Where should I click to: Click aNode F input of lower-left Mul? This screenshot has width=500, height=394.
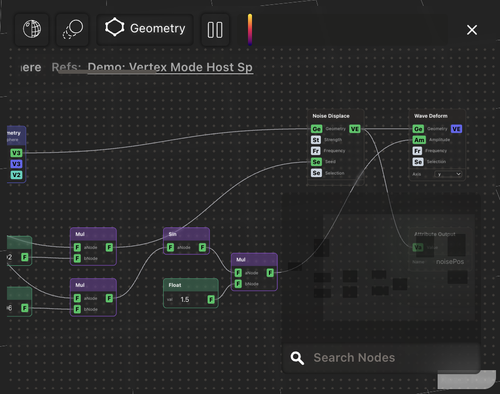click(77, 298)
